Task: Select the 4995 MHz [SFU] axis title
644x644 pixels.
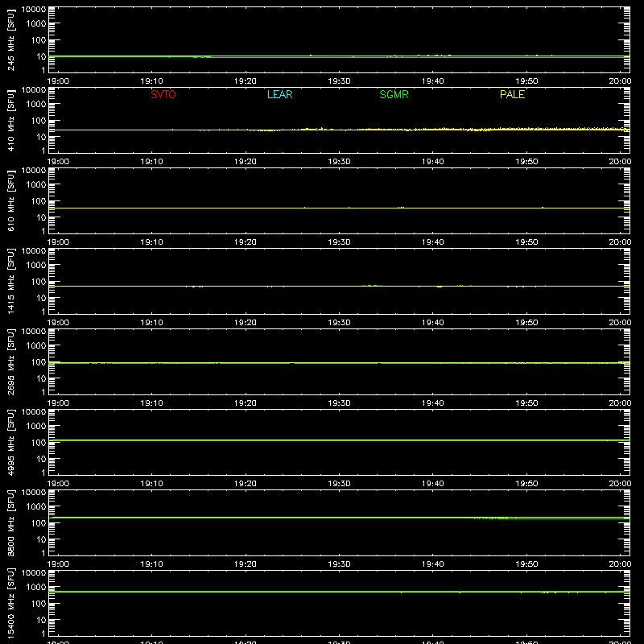Action: (11, 442)
